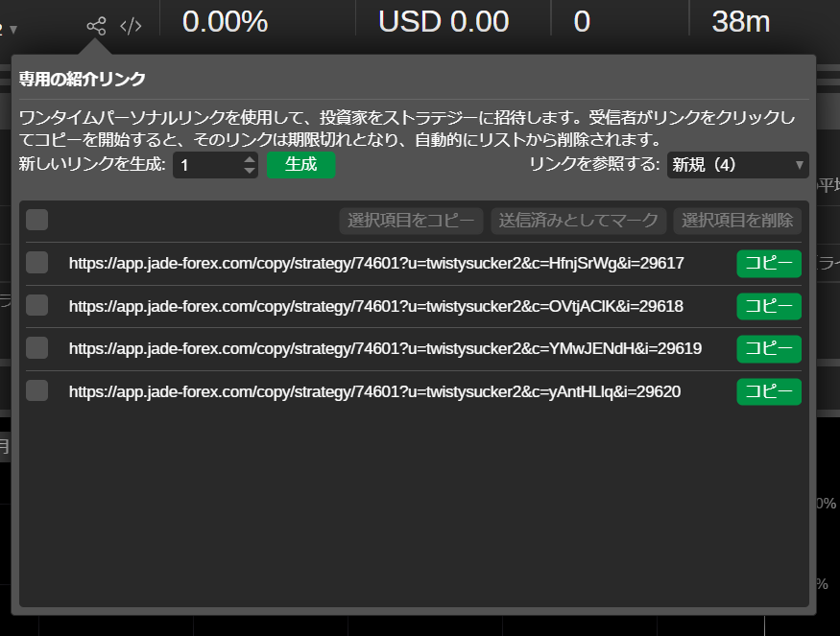This screenshot has width=840, height=636.
Task: Click the embed code icon
Action: pos(131,26)
